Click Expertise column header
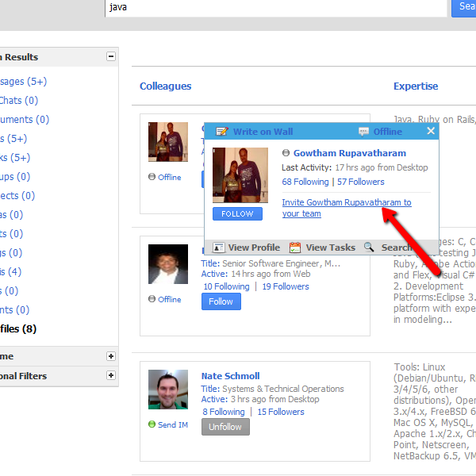 [416, 86]
